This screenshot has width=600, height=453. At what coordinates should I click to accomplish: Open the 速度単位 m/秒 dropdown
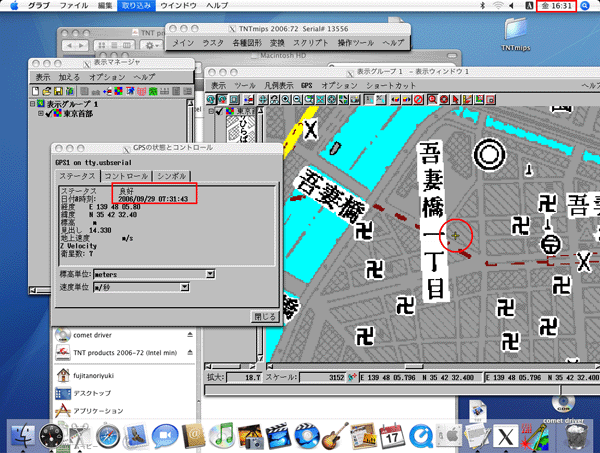(141, 288)
